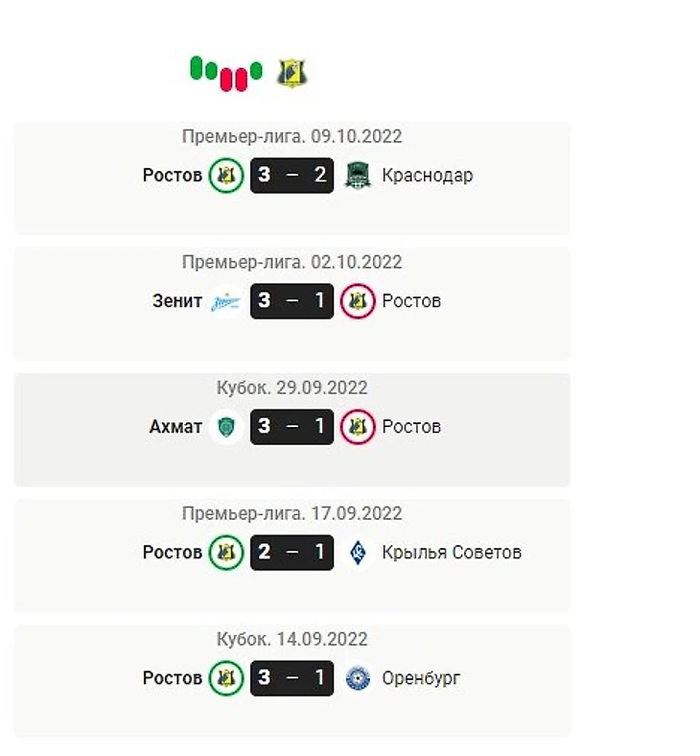Click the Zenit club logo

pos(225,301)
